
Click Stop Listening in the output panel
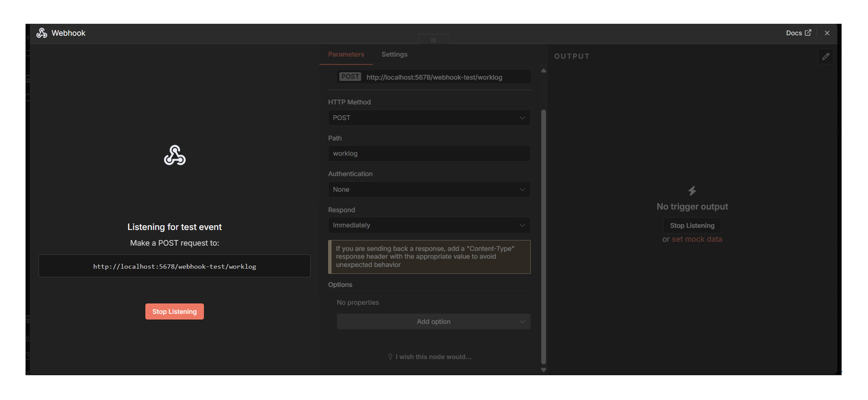pos(692,226)
